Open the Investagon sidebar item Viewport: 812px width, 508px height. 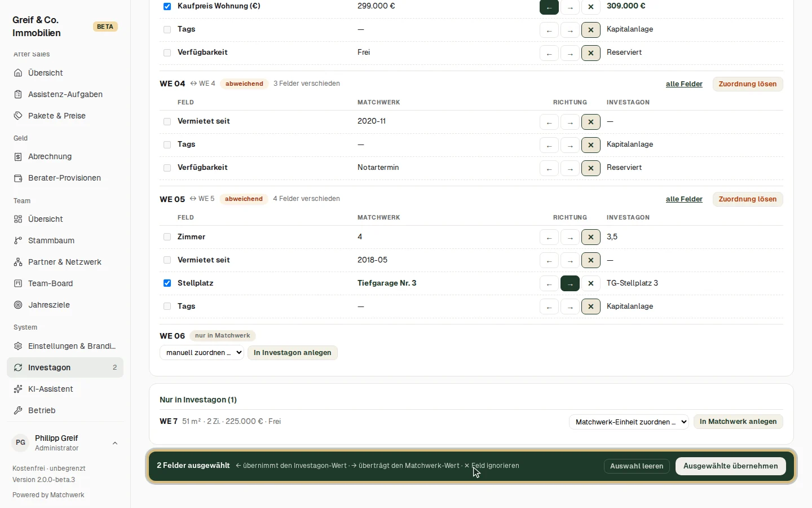65,367
